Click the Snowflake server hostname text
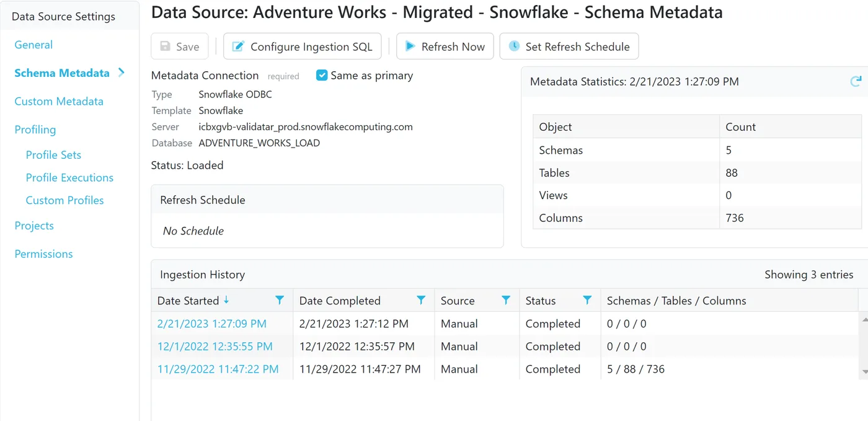This screenshot has width=868, height=421. coord(306,126)
